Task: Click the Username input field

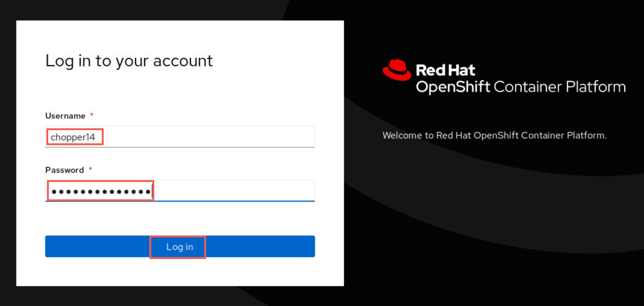Action: [x=180, y=137]
